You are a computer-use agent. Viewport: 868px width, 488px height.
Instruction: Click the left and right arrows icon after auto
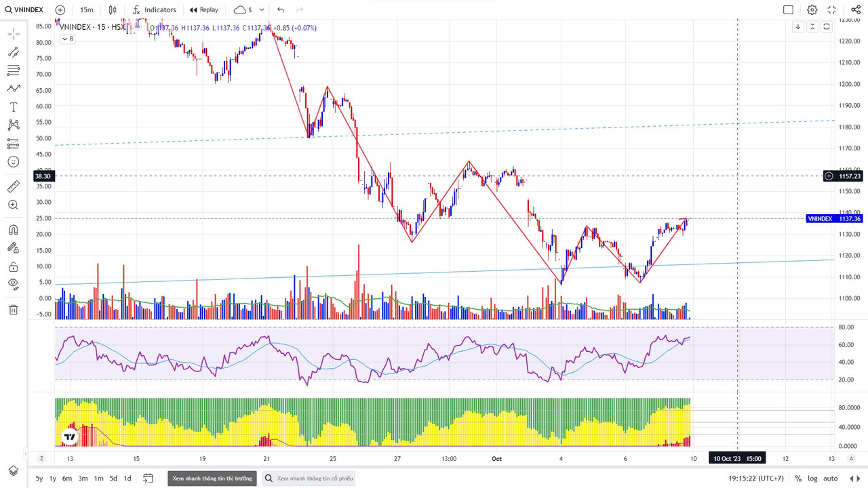click(x=853, y=479)
